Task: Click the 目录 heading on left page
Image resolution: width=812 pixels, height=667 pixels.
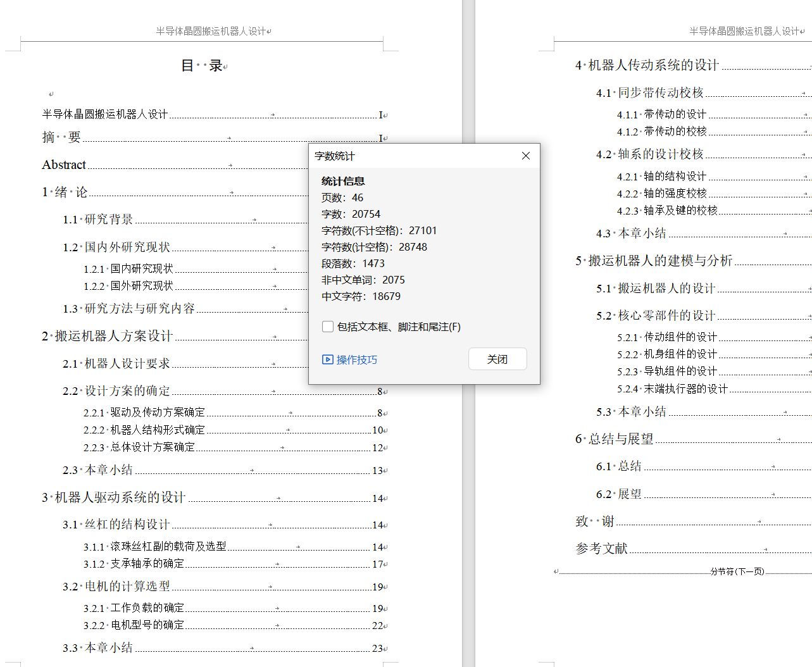Action: [203, 66]
